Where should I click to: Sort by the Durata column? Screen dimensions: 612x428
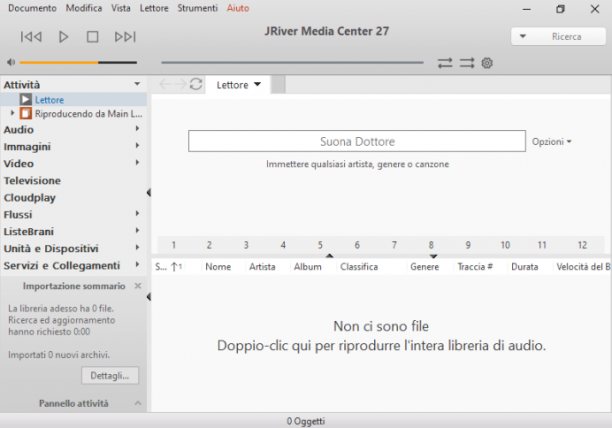click(x=525, y=267)
